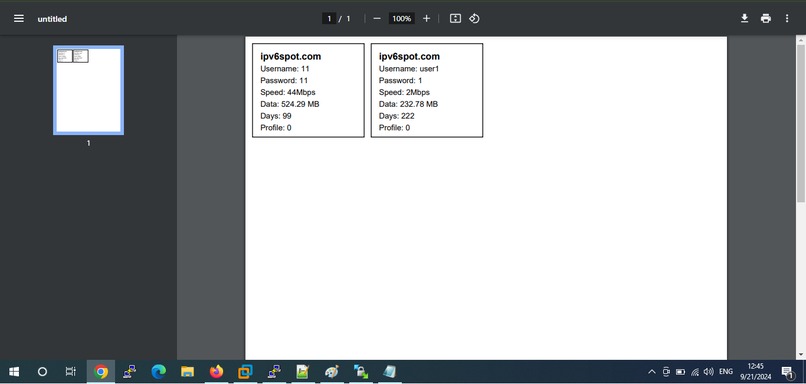Click the battery tray icon
The height and width of the screenshot is (384, 806).
[x=681, y=371]
